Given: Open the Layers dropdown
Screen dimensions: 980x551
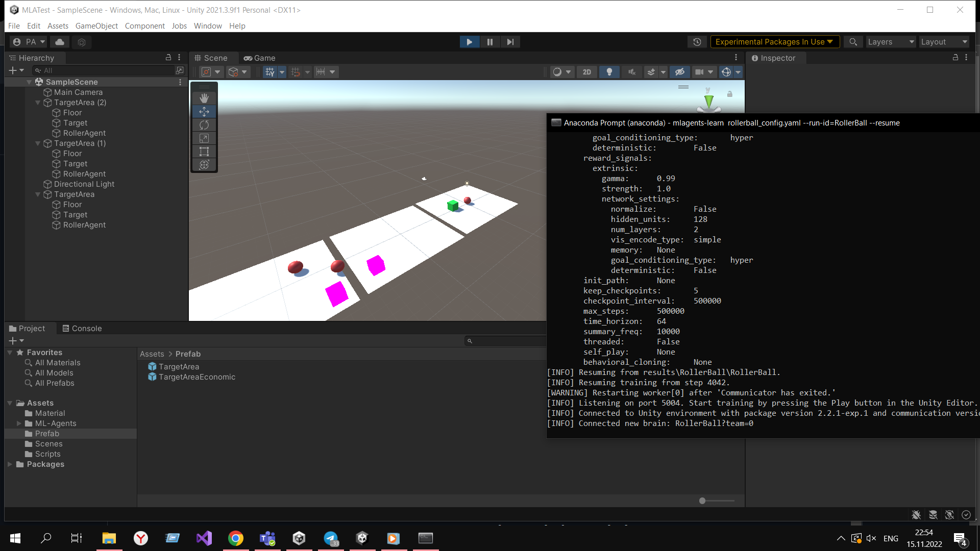Looking at the screenshot, I should [891, 42].
